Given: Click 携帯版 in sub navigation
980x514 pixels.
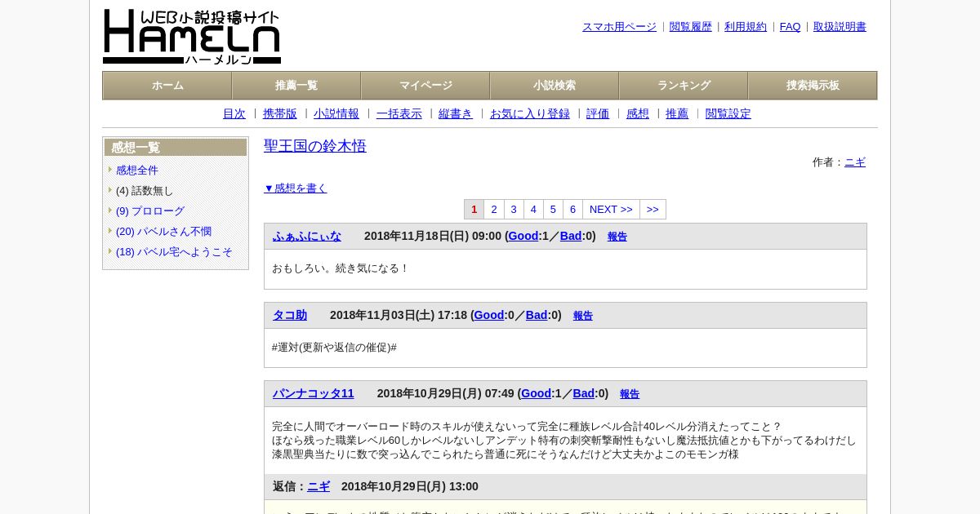Looking at the screenshot, I should coord(280,114).
